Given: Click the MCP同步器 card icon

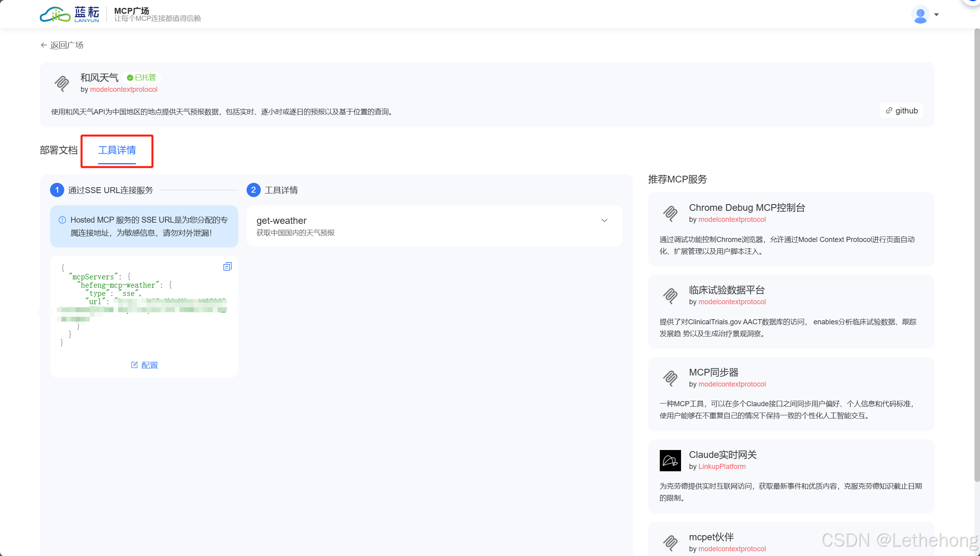Looking at the screenshot, I should tap(670, 378).
